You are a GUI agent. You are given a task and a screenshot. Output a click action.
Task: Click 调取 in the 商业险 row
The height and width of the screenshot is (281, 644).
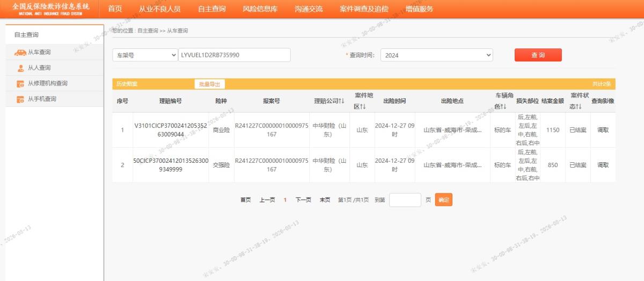[603, 130]
